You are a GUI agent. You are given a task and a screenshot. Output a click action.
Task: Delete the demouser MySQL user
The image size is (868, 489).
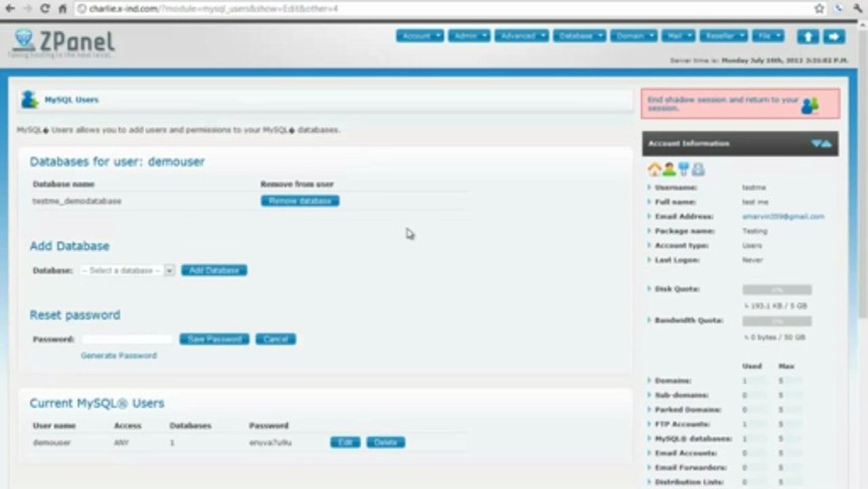point(385,442)
